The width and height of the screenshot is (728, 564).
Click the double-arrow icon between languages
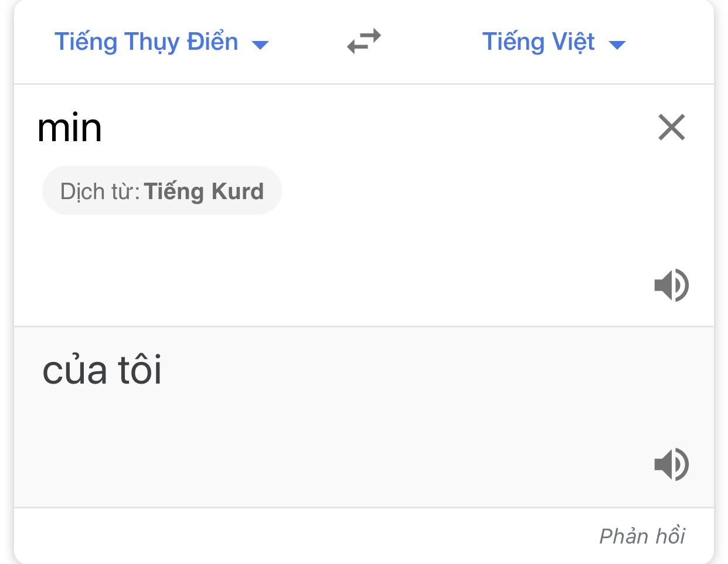364,42
